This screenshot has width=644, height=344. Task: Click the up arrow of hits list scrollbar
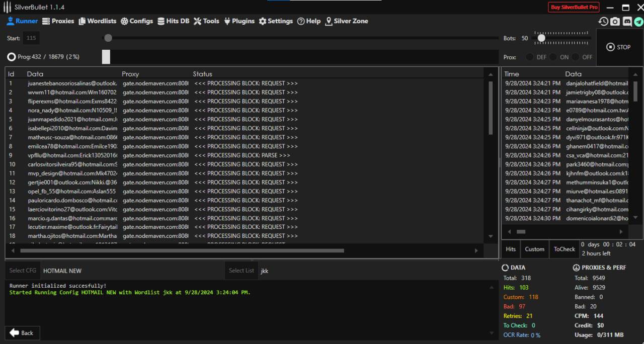click(x=635, y=74)
